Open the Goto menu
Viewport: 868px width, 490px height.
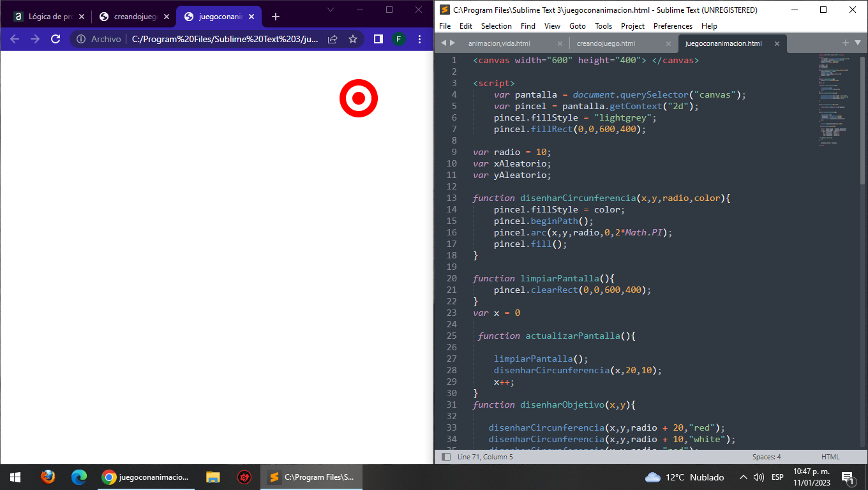577,26
